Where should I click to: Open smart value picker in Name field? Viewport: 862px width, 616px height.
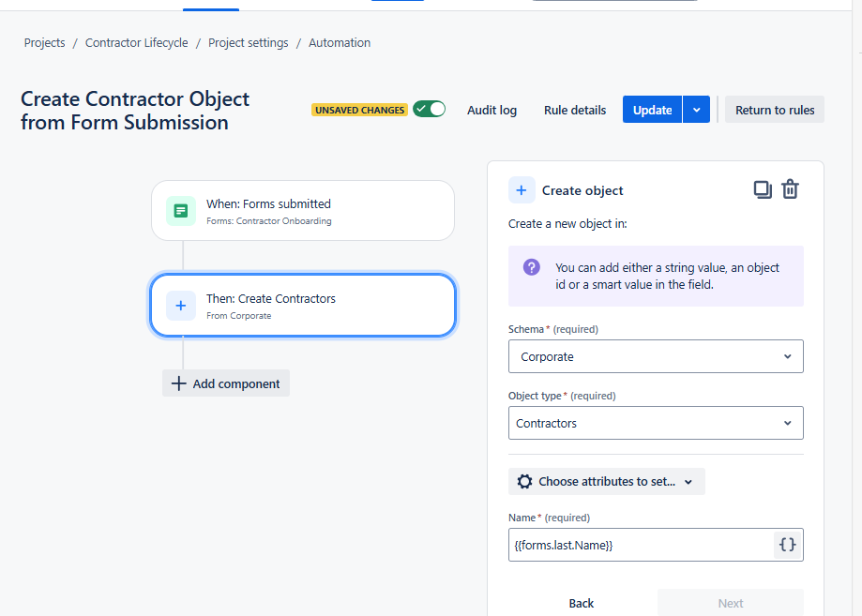click(x=787, y=545)
